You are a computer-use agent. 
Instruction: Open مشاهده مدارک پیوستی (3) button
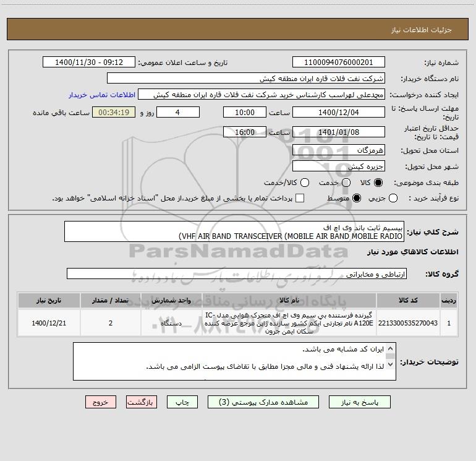point(263,402)
